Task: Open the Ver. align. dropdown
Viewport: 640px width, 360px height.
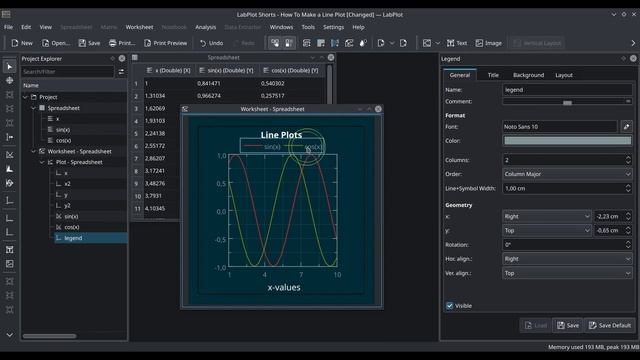Action: (x=567, y=273)
